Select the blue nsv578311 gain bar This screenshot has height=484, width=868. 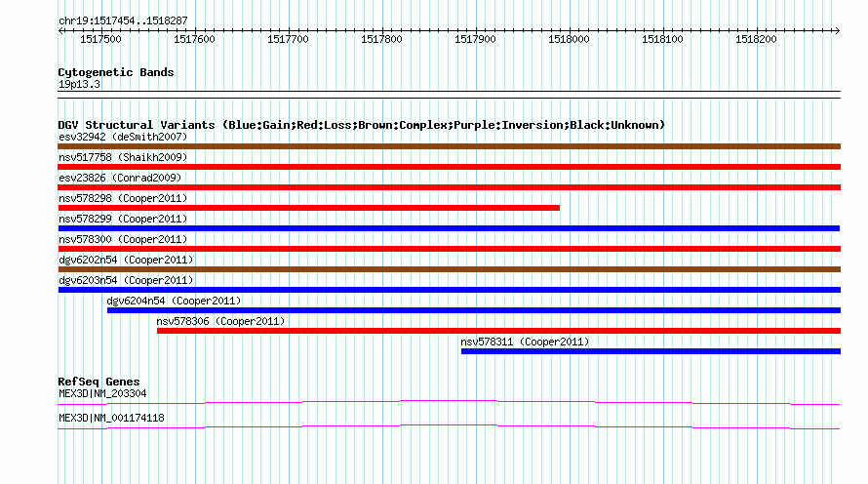coord(651,351)
